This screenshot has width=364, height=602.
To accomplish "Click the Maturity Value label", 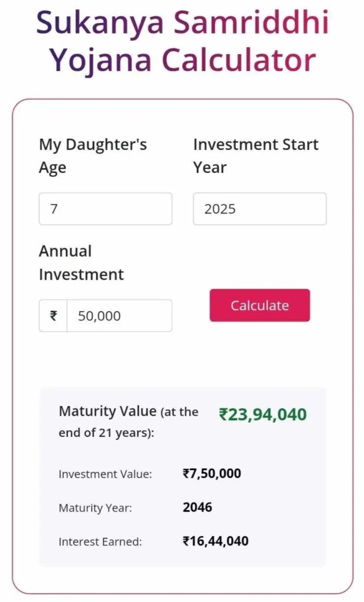I will click(108, 411).
